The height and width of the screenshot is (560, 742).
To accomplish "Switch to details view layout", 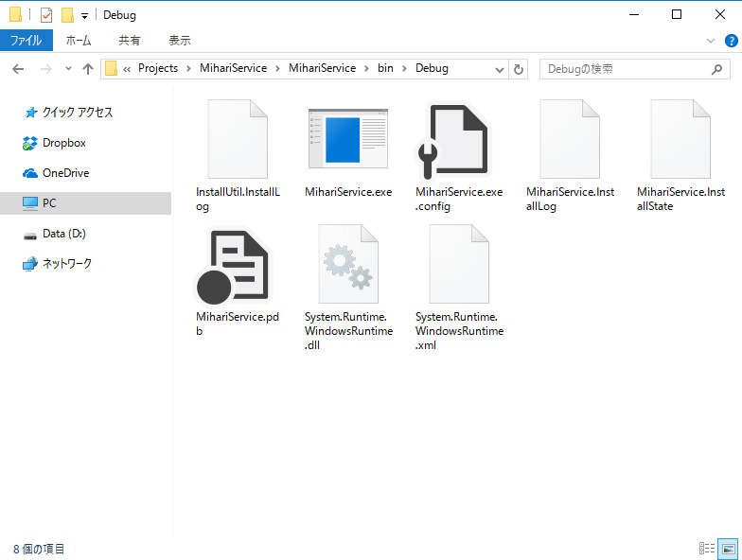I will pos(707,549).
